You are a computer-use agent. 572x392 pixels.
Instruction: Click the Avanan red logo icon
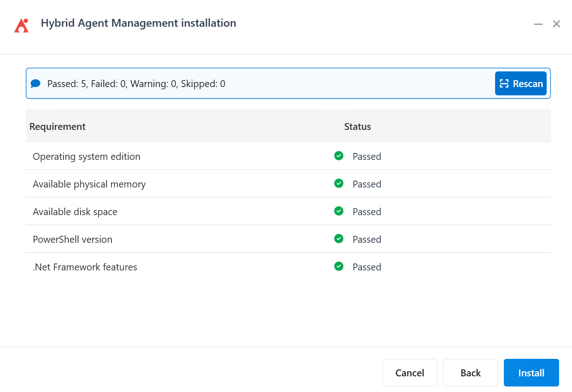[x=21, y=25]
